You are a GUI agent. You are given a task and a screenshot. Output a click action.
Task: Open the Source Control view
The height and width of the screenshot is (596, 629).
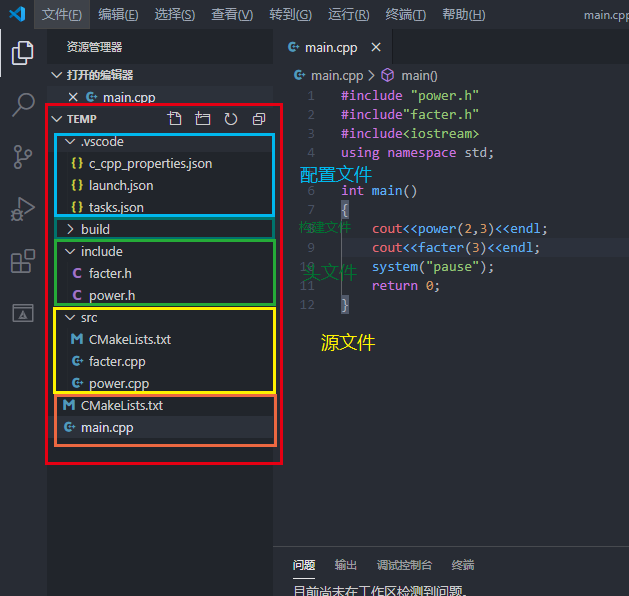(22, 157)
